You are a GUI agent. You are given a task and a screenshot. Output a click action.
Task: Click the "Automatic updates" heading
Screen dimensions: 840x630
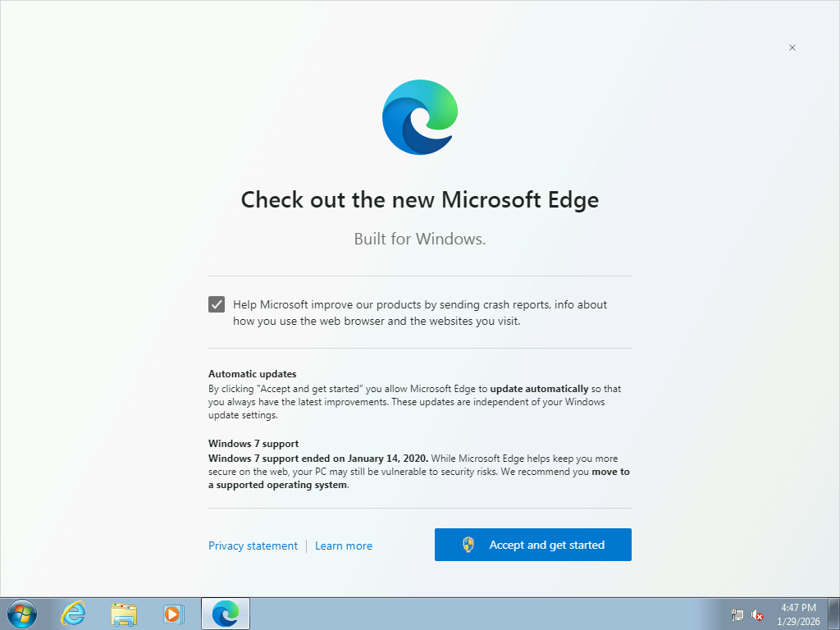tap(253, 374)
